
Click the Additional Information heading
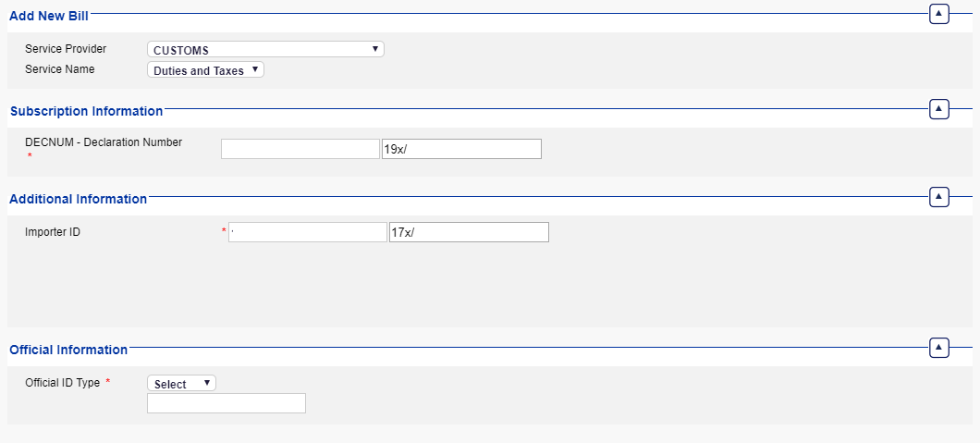[x=78, y=199]
